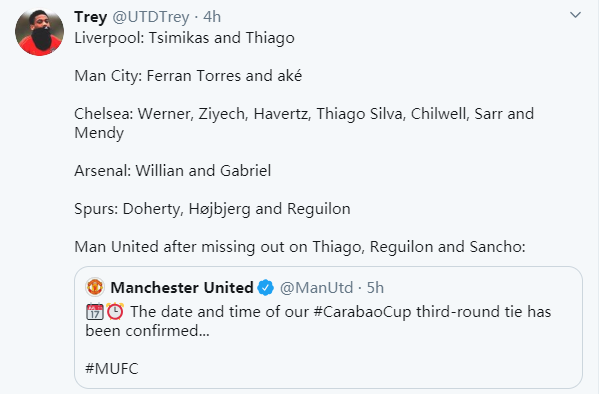
Task: Click the #MUFC hashtag
Action: click(x=112, y=369)
